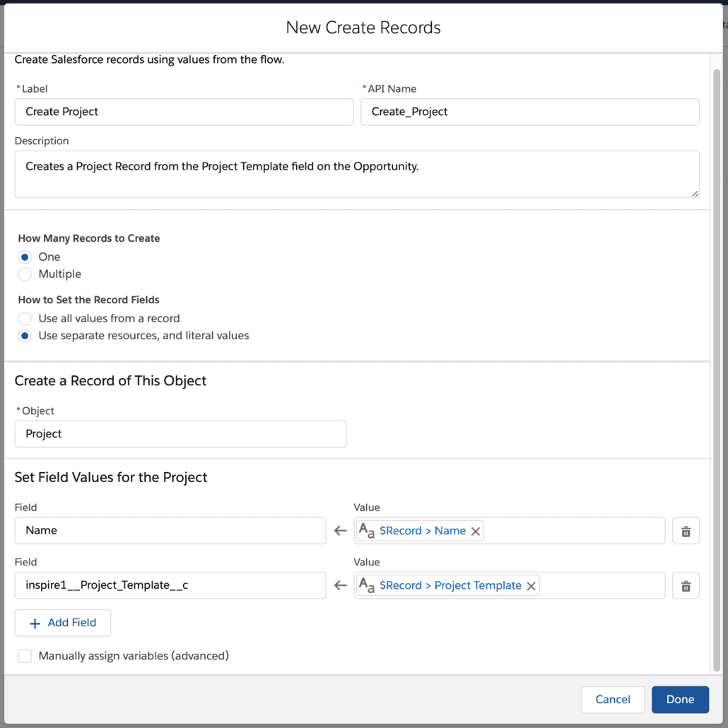Select the Multiple records radio button

[x=25, y=274]
